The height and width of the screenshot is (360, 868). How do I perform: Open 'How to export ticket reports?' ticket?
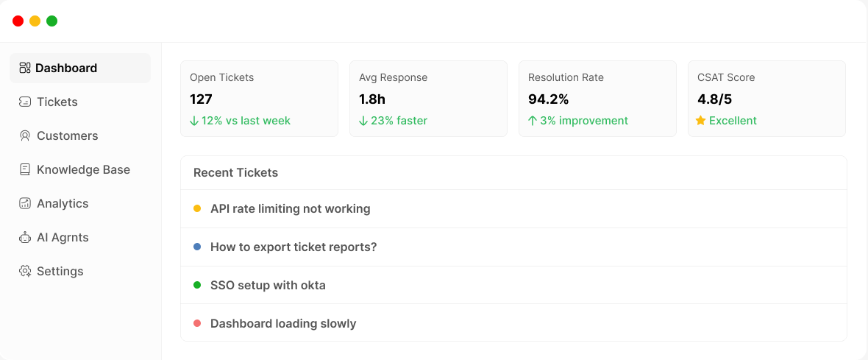pyautogui.click(x=294, y=247)
